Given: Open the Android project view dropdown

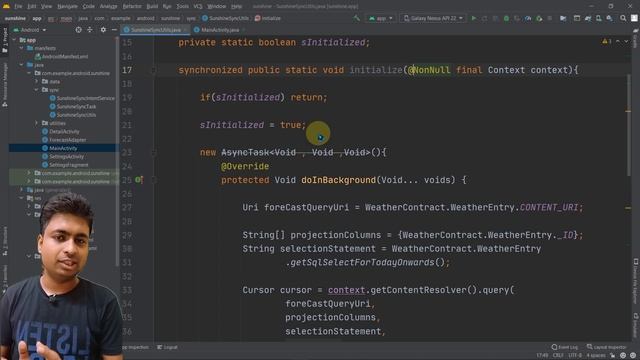Looking at the screenshot, I should tap(29, 30).
